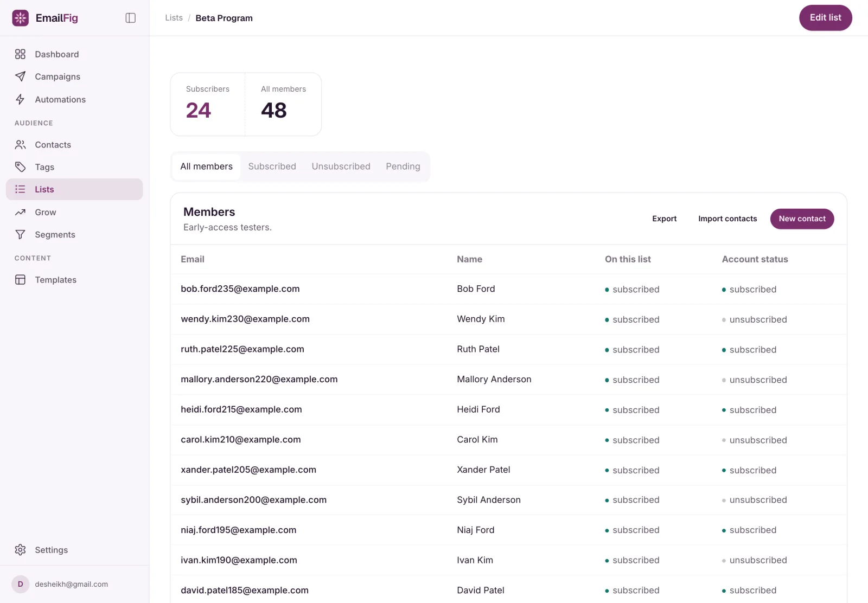The image size is (868, 603).
Task: Click the name Mallory Anderson
Action: pyautogui.click(x=494, y=380)
